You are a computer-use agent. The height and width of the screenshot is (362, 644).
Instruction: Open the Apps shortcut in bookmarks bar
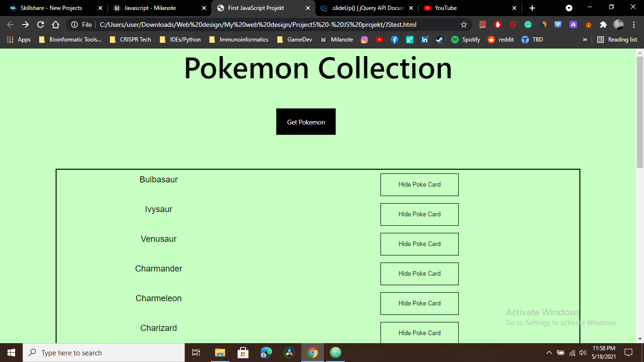19,40
